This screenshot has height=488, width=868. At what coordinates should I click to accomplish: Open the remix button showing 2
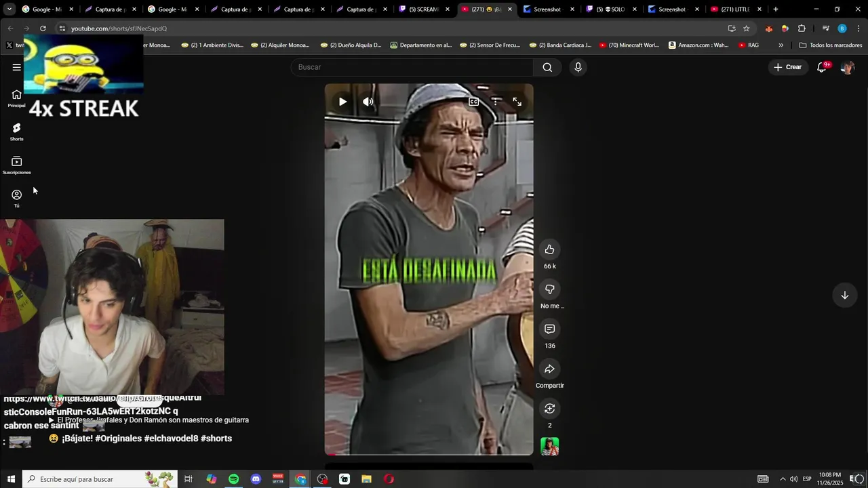coord(549,409)
